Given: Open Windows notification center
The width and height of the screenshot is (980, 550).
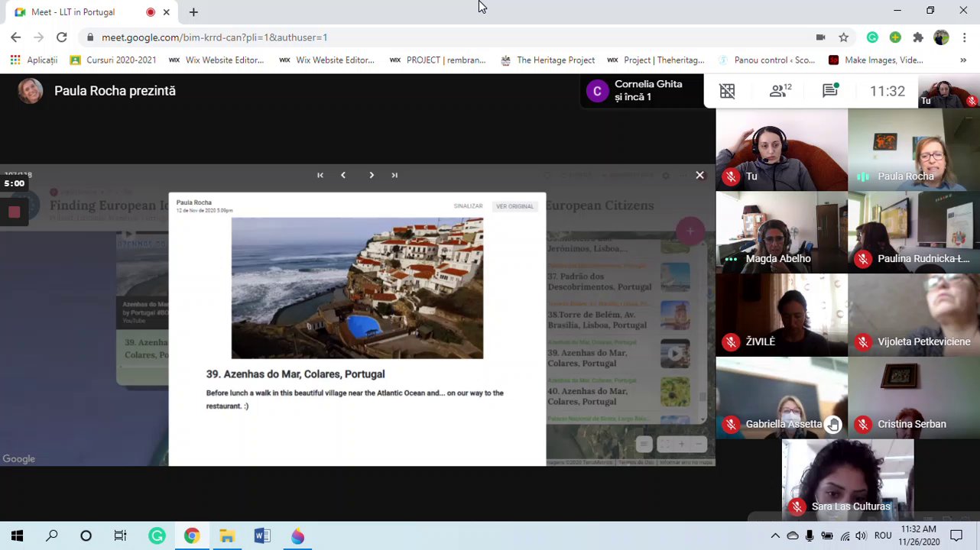Looking at the screenshot, I should [956, 536].
